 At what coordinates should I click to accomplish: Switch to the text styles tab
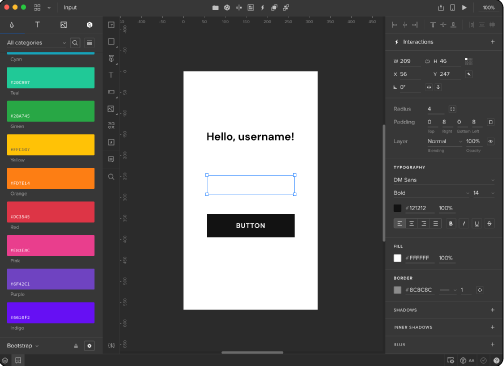pos(37,25)
